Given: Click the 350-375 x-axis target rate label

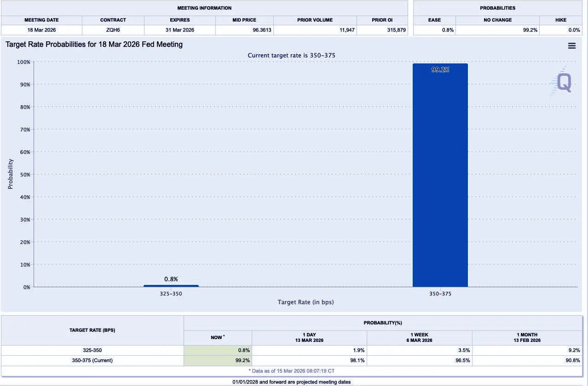Looking at the screenshot, I should [x=440, y=294].
